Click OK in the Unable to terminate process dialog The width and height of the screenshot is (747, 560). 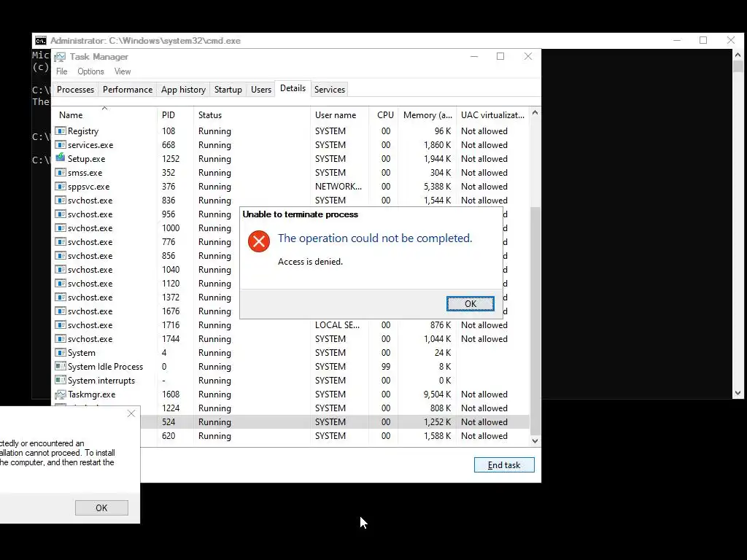coord(471,304)
